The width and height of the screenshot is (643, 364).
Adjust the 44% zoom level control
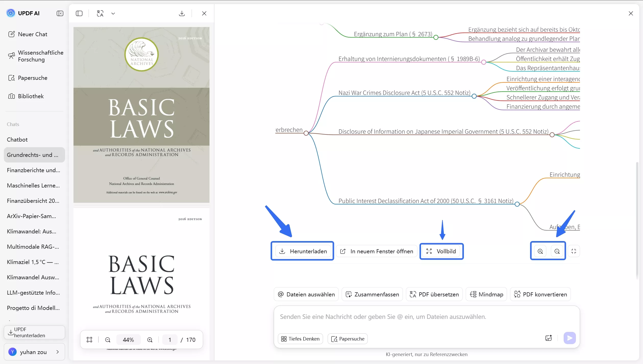(128, 340)
